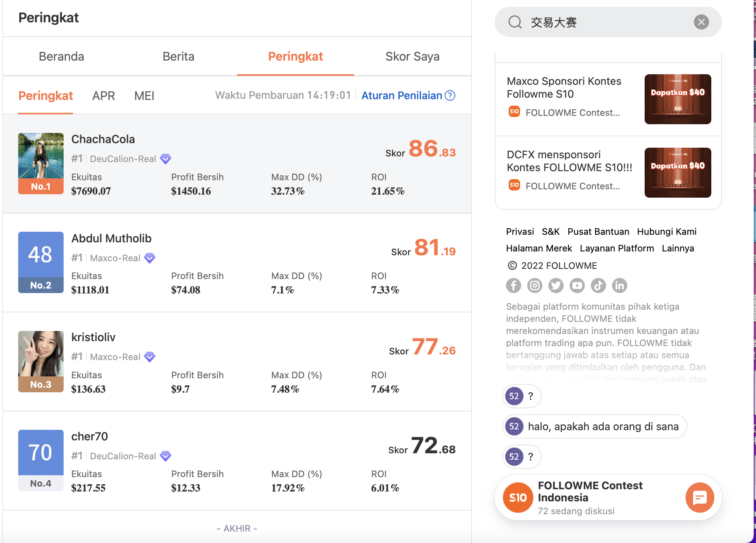Open the TikTok social icon
The image size is (756, 543).
coord(598,286)
